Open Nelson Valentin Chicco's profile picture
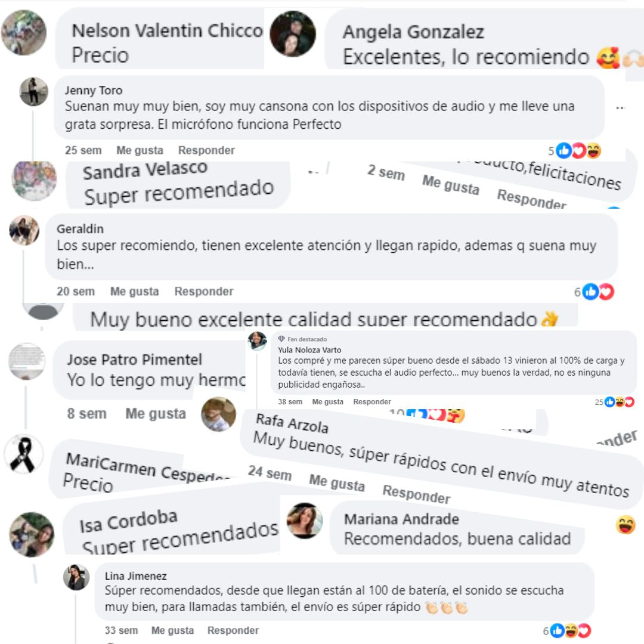 click(24, 33)
